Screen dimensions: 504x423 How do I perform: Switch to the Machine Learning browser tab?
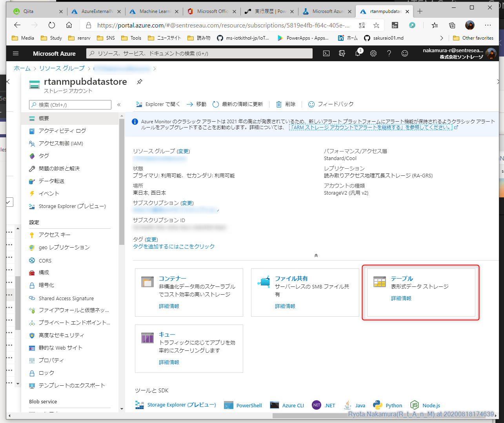pyautogui.click(x=154, y=11)
